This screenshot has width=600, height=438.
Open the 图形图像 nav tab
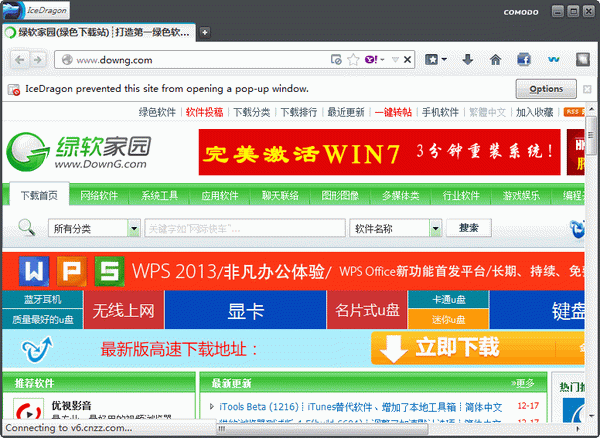[x=340, y=195]
